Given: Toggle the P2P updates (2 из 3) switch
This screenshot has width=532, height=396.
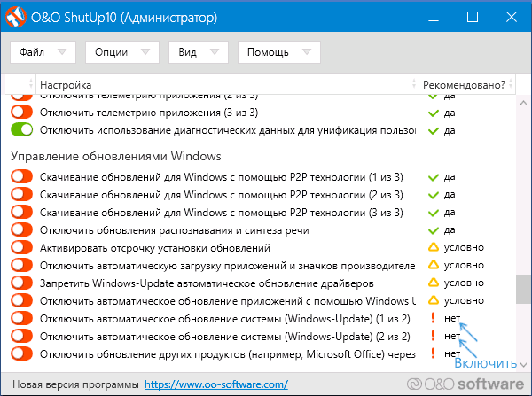Looking at the screenshot, I should tap(21, 194).
